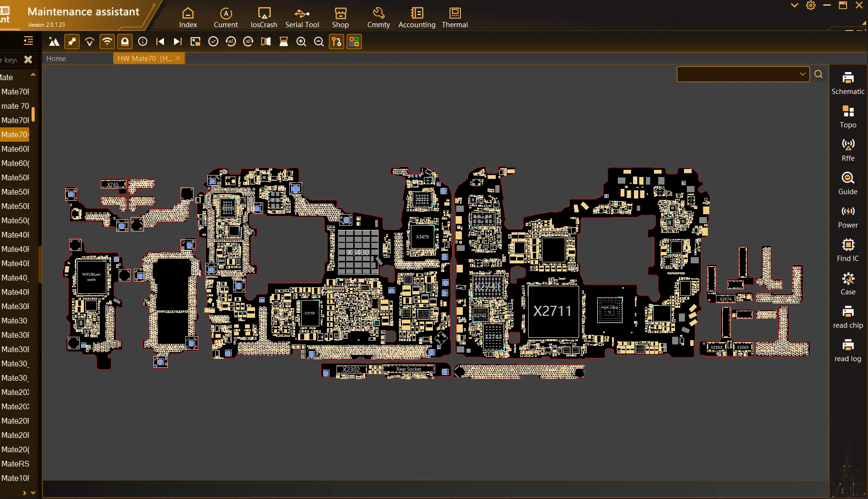This screenshot has height=499, width=868.
Task: Open the Current measurement tool
Action: pyautogui.click(x=226, y=18)
